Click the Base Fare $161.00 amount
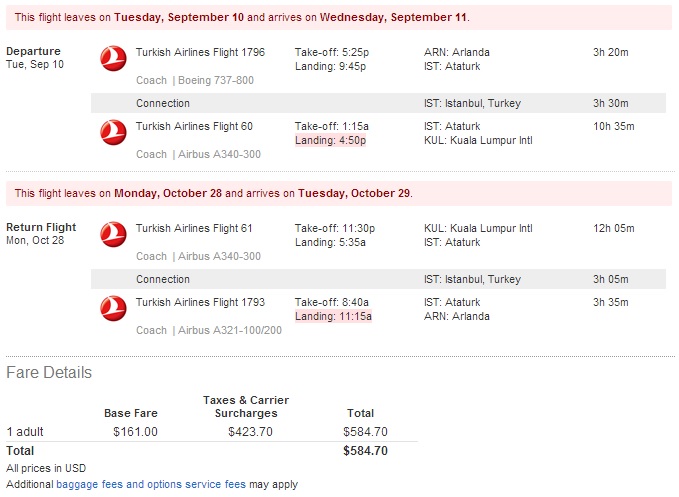 [x=135, y=432]
